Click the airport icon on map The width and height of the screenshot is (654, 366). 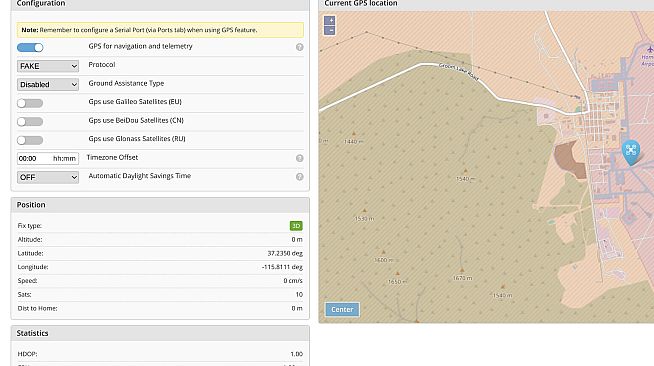click(x=649, y=50)
